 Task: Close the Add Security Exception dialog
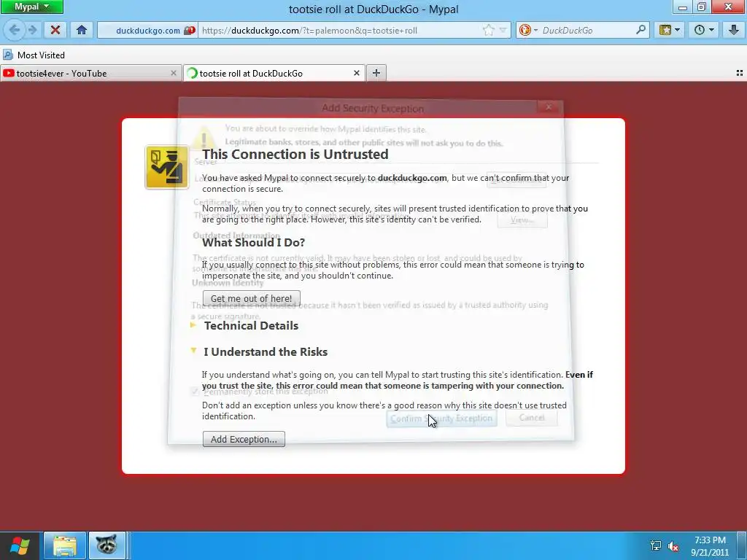(549, 107)
